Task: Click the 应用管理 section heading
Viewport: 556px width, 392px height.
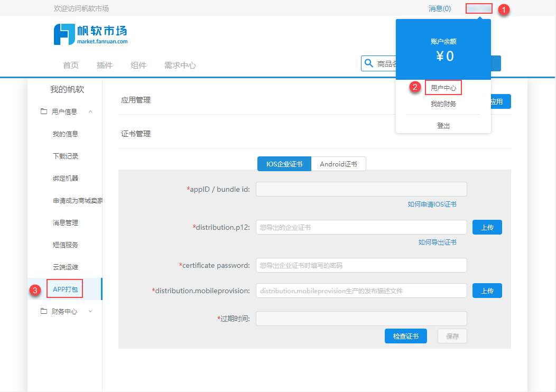Action: point(136,100)
